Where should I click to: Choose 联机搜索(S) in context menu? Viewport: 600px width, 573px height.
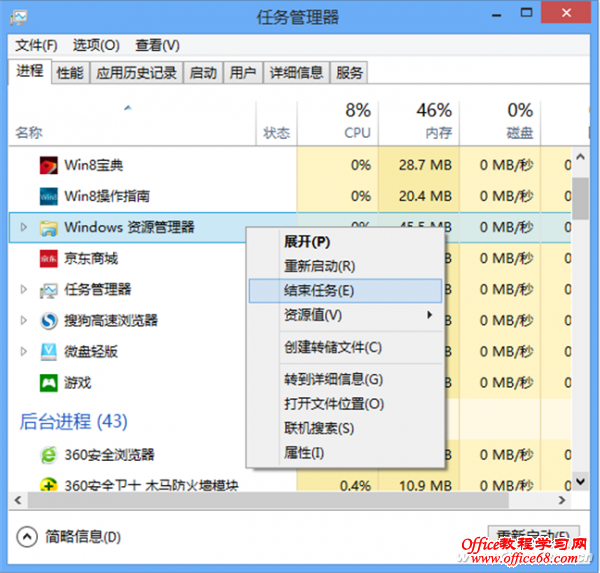pyautogui.click(x=345, y=429)
